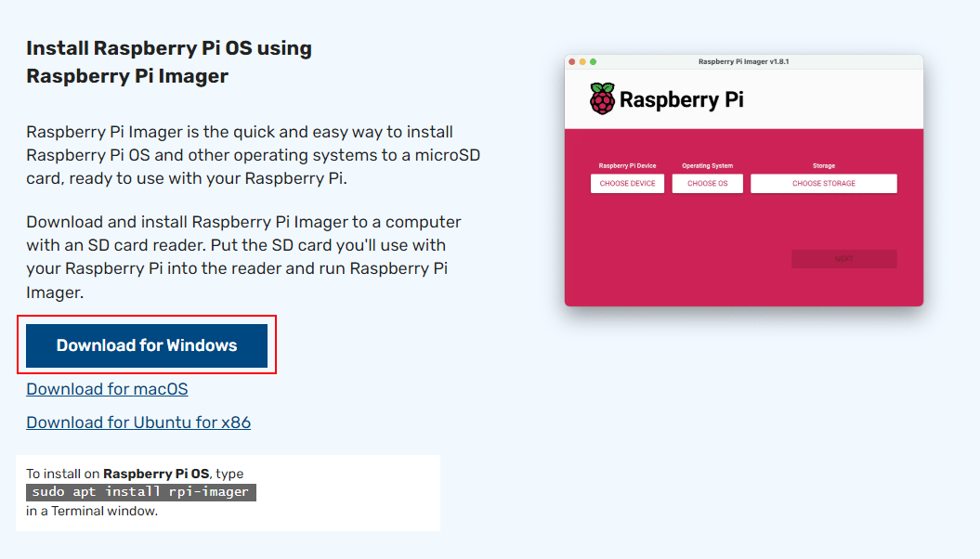
Task: Click the Raspberry Pi logo icon
Action: coord(603,98)
